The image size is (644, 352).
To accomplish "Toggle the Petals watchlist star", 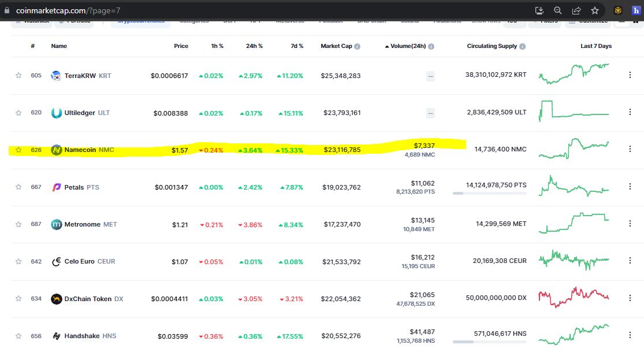I will point(18,187).
